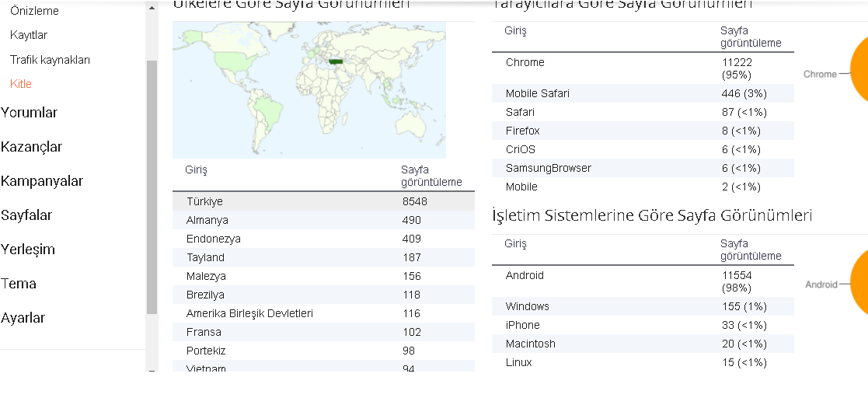The width and height of the screenshot is (868, 398).
Task: Open Kazançlar section
Action: click(x=31, y=147)
